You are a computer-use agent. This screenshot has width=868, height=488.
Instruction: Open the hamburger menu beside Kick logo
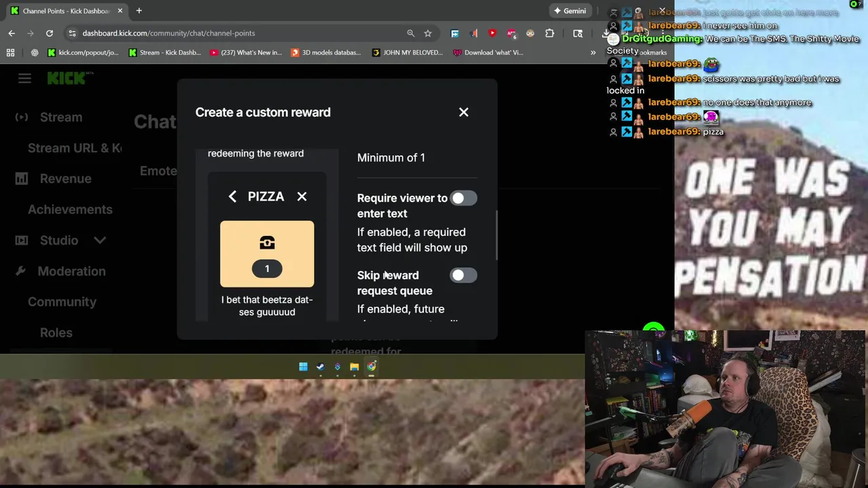pos(24,79)
